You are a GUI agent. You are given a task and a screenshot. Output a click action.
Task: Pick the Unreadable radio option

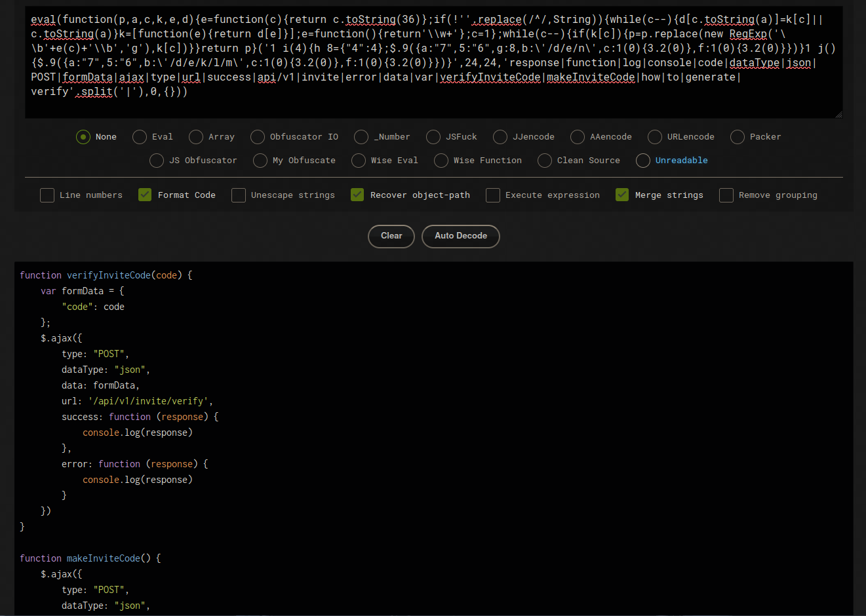643,161
